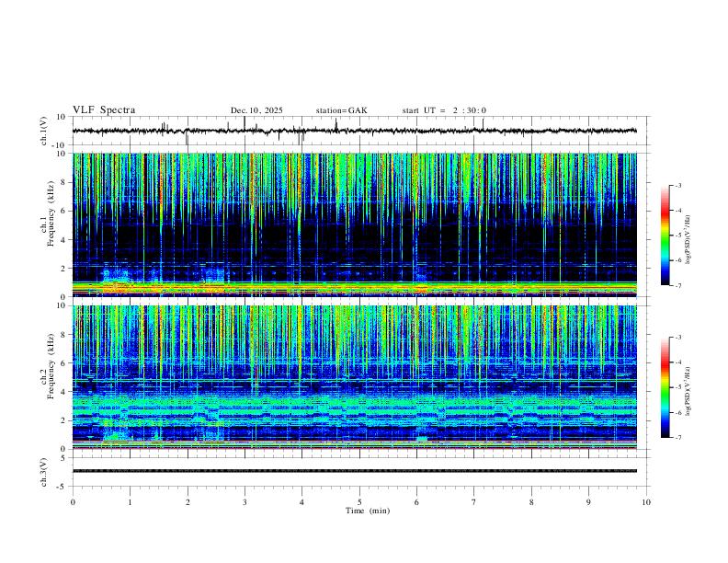The image size is (728, 563).
Task: Click time axis tick label "5"
Action: coord(359,502)
